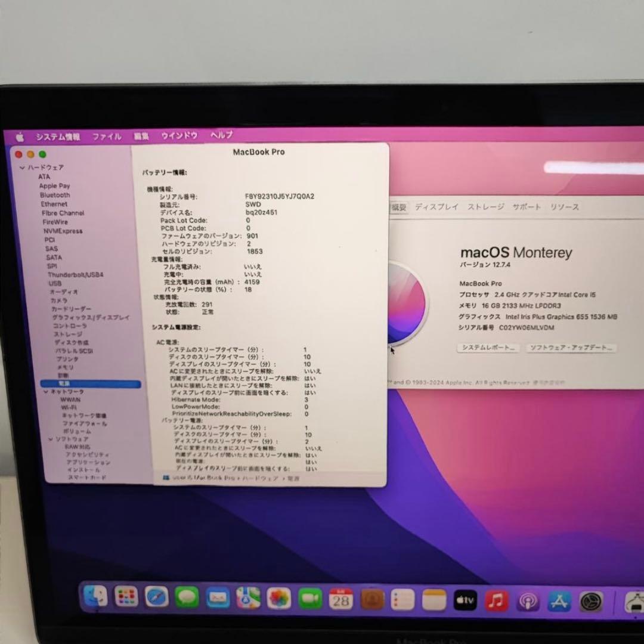Select Bluetooth in the sidebar

tap(55, 194)
